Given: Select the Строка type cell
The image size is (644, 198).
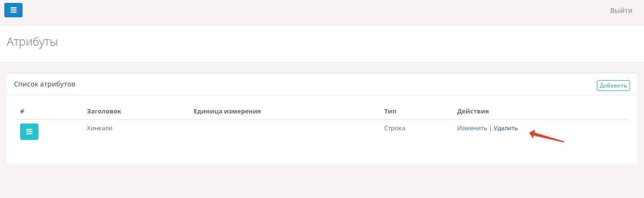Looking at the screenshot, I should [x=394, y=128].
